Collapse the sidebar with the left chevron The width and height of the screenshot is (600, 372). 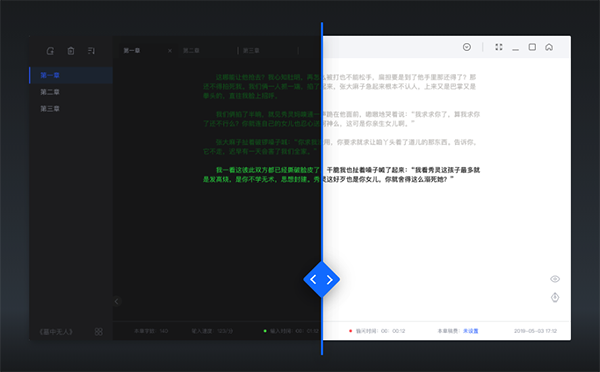tap(117, 301)
